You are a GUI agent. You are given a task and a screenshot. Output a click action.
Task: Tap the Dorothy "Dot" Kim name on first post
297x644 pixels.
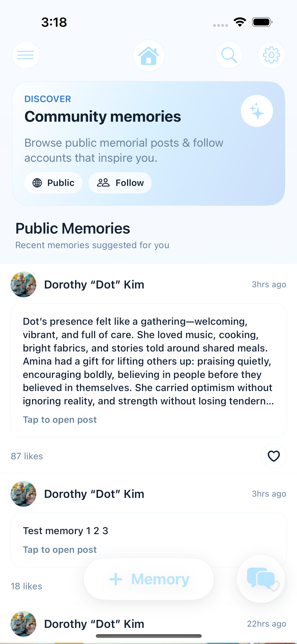[94, 285]
